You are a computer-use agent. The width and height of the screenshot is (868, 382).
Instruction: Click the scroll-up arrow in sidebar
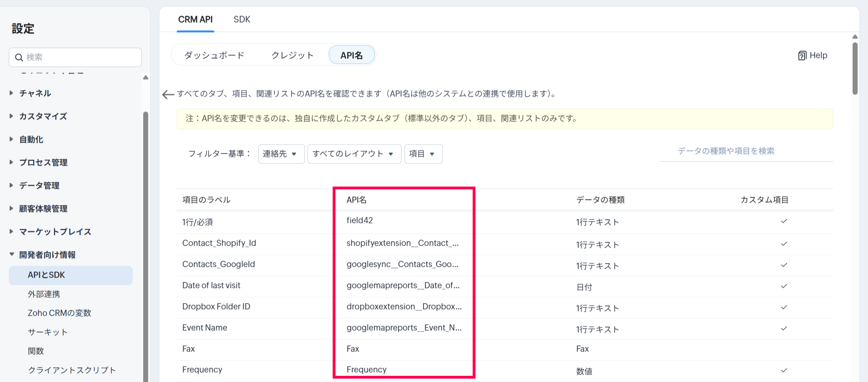point(146,78)
